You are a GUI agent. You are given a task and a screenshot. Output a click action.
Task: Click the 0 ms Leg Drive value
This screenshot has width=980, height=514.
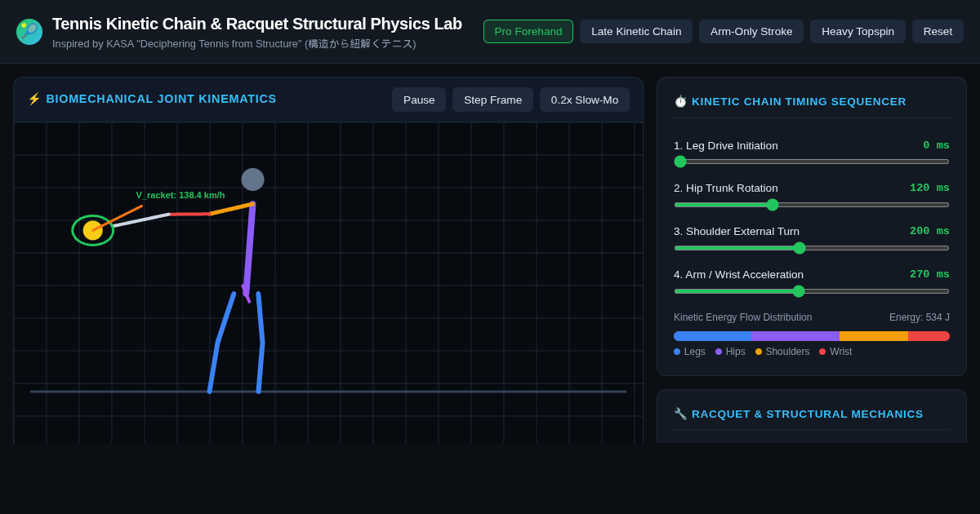click(936, 145)
